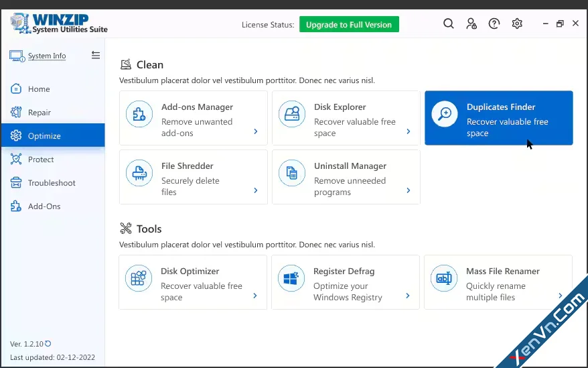This screenshot has height=368, width=588.
Task: Click 'Remove unwanted add-ons' description
Action: coord(197,127)
